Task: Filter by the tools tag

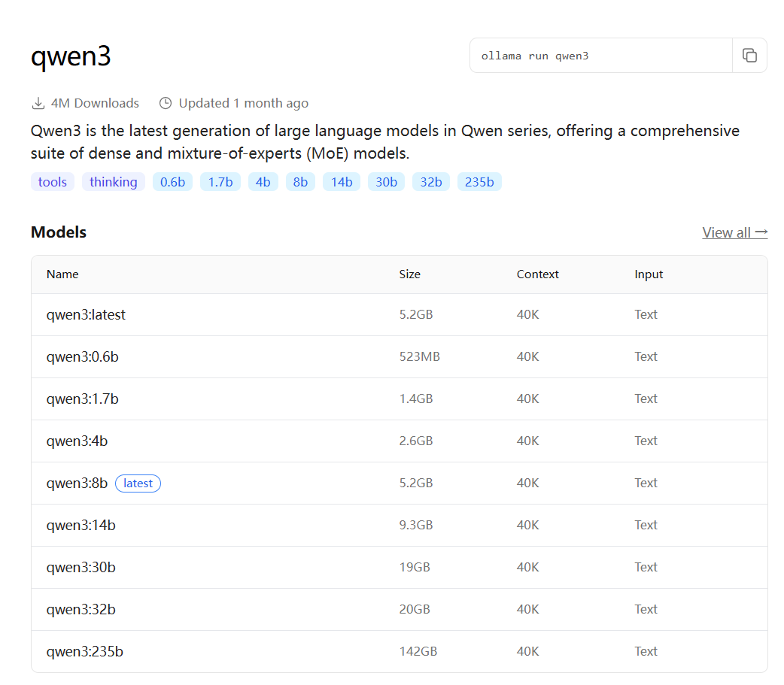Action: [53, 182]
